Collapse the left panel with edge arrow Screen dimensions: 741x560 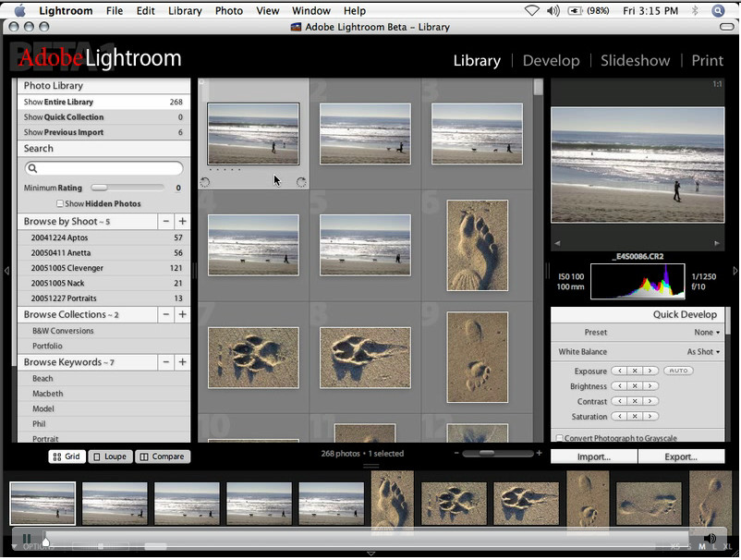(x=6, y=271)
